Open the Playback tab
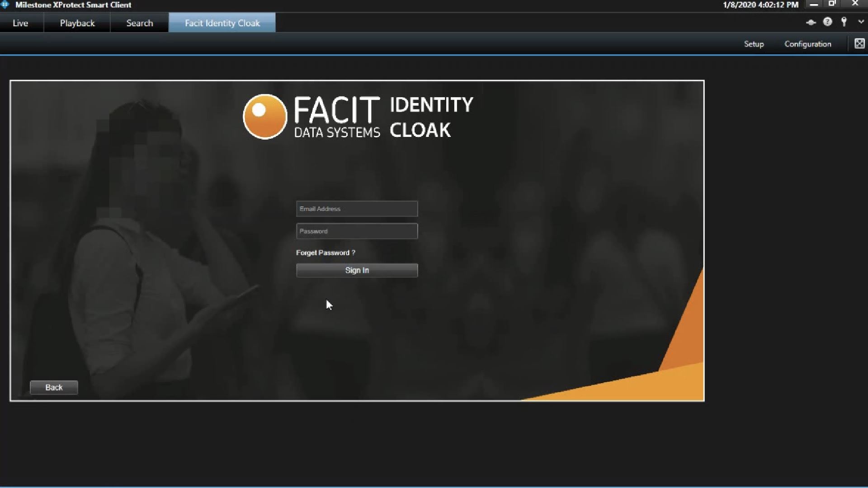The height and width of the screenshot is (488, 868). [77, 23]
